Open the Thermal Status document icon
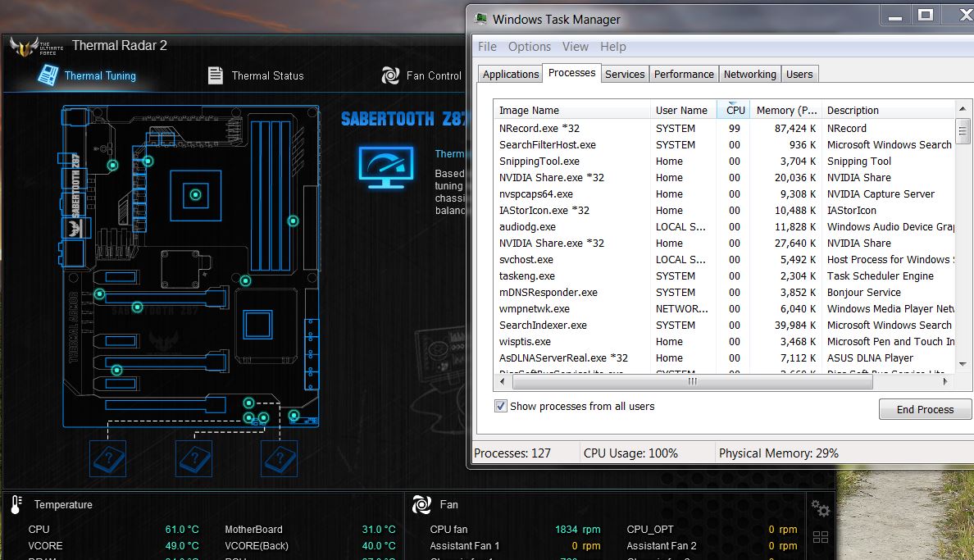Image resolution: width=974 pixels, height=560 pixels. 215,75
